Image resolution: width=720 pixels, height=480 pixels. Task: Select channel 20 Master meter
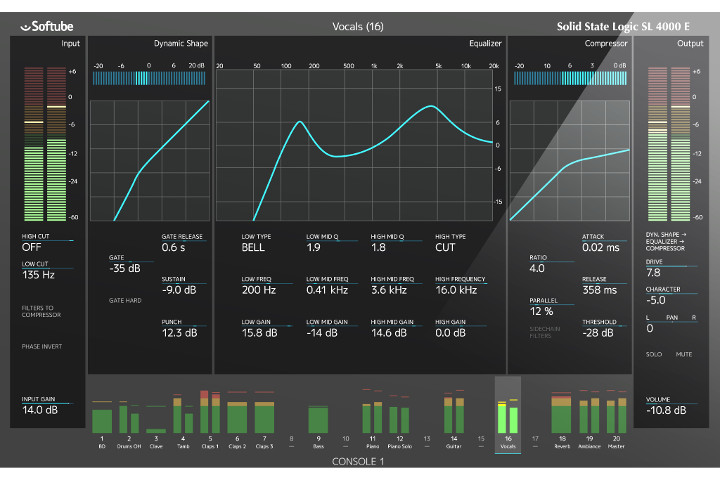[615, 415]
